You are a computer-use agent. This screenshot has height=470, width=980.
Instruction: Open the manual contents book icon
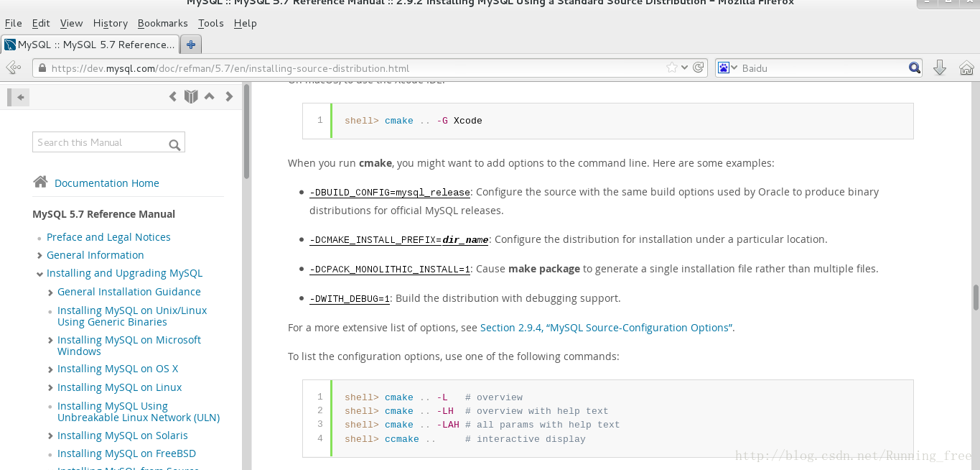[191, 96]
